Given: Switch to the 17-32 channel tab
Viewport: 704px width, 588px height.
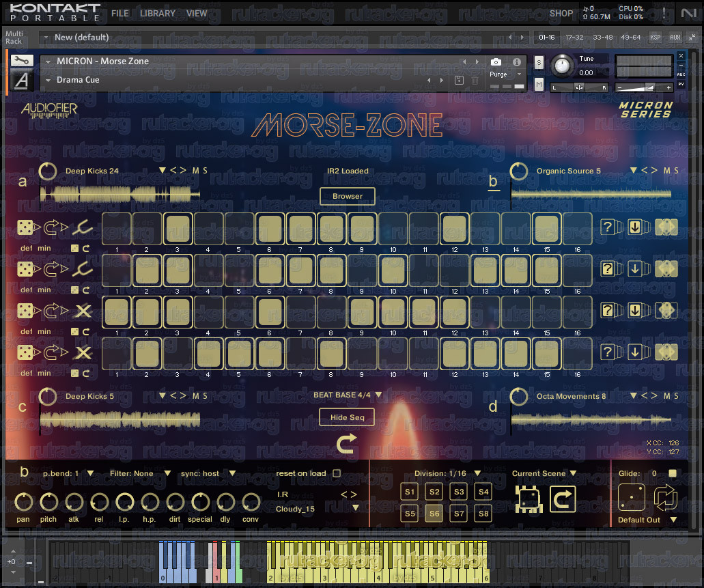Looking at the screenshot, I should coord(574,38).
